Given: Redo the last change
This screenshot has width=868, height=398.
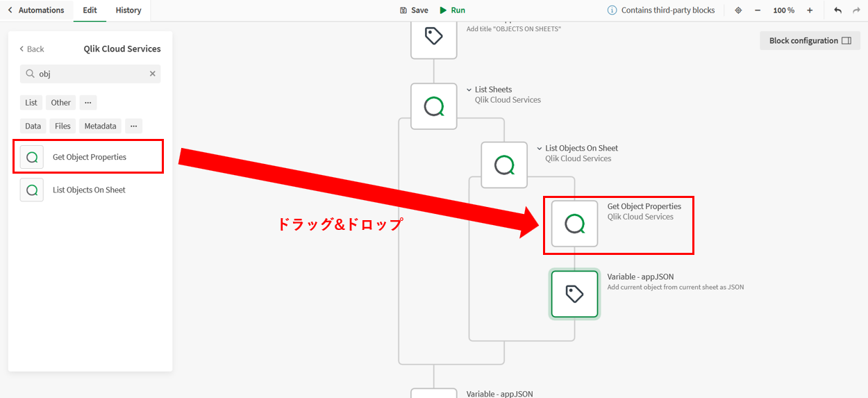Looking at the screenshot, I should point(857,10).
